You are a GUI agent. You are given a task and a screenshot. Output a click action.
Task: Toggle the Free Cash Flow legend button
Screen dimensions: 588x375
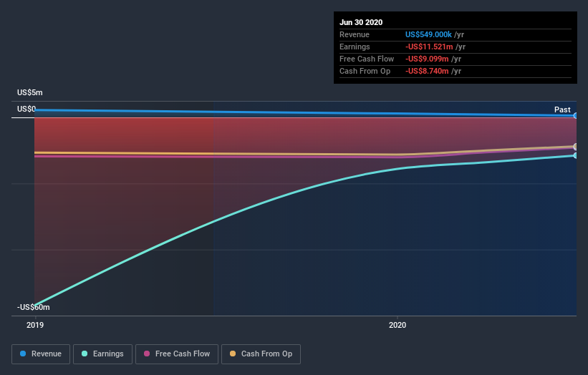[177, 354]
